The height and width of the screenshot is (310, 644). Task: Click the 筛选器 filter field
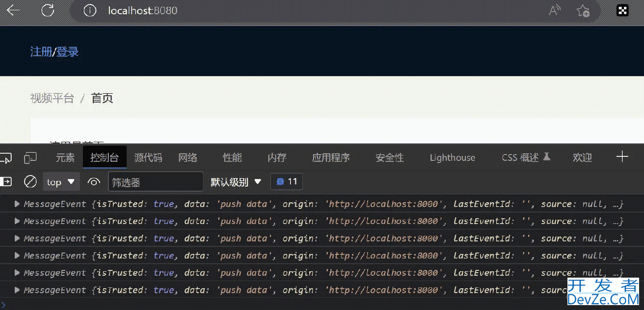click(x=156, y=181)
